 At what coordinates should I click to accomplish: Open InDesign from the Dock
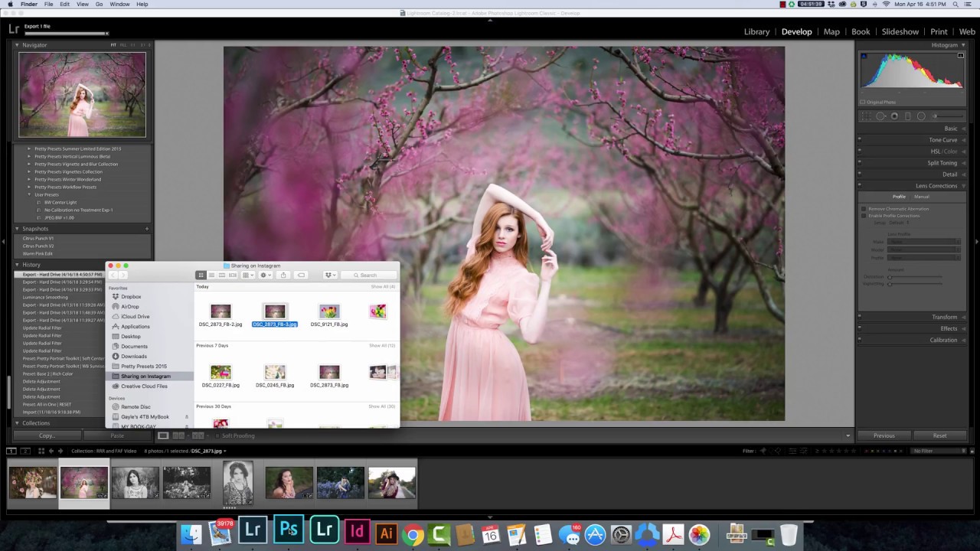tap(357, 532)
